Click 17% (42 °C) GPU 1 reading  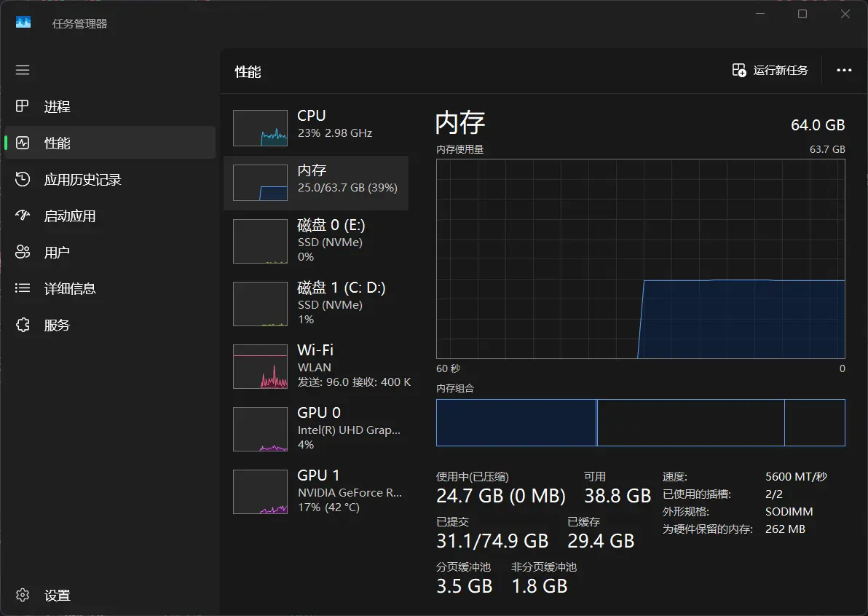pos(328,507)
